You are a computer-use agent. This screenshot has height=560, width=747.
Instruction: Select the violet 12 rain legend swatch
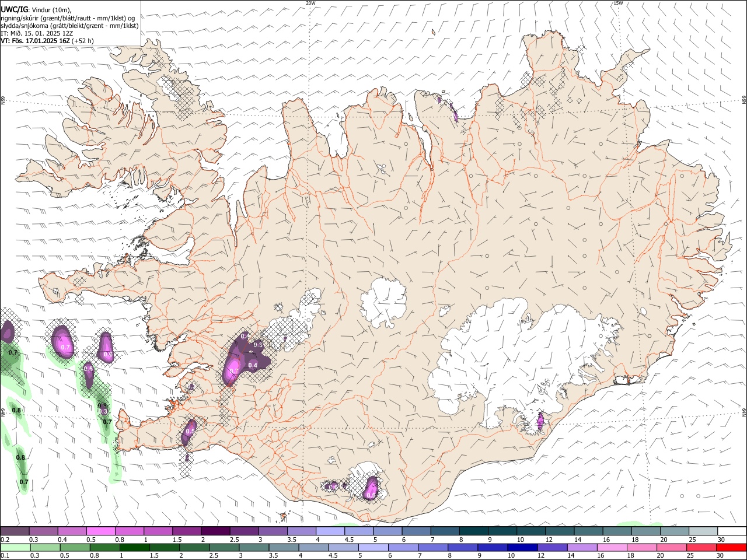point(552,547)
